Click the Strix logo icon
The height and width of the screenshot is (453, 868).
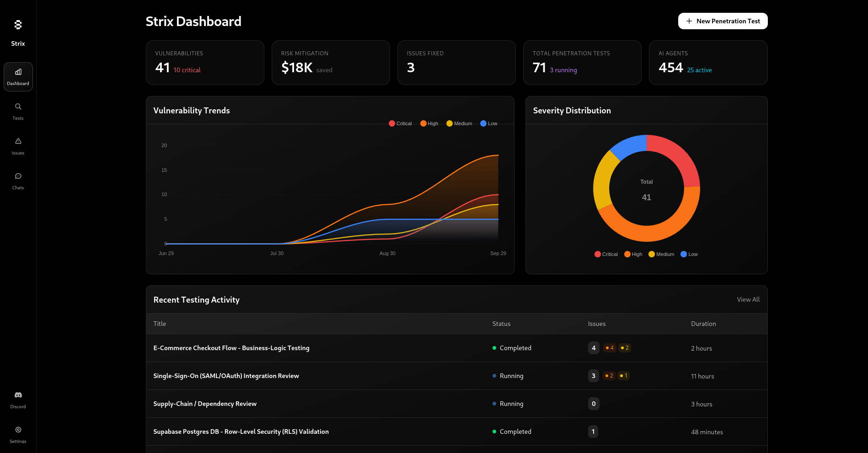pos(18,25)
